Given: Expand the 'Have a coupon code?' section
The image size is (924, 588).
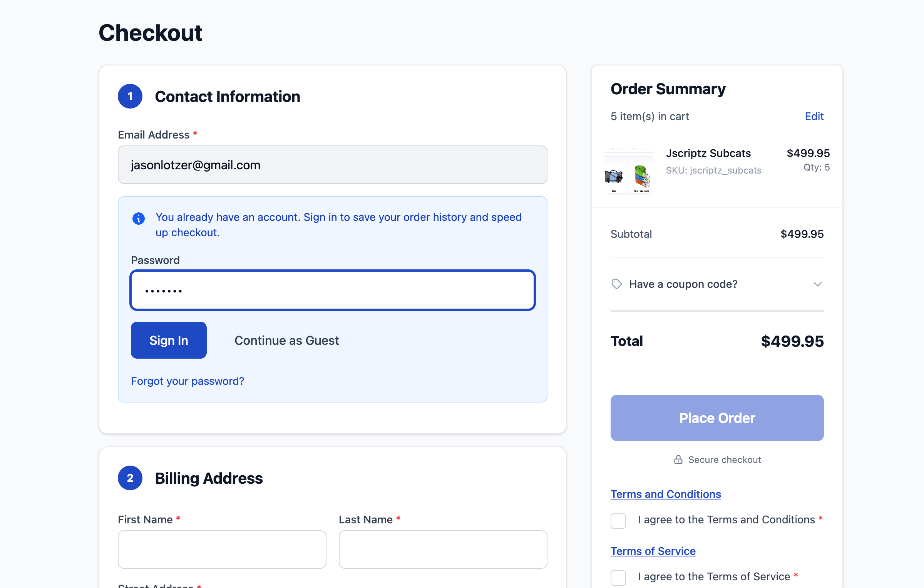Looking at the screenshot, I should (x=683, y=284).
